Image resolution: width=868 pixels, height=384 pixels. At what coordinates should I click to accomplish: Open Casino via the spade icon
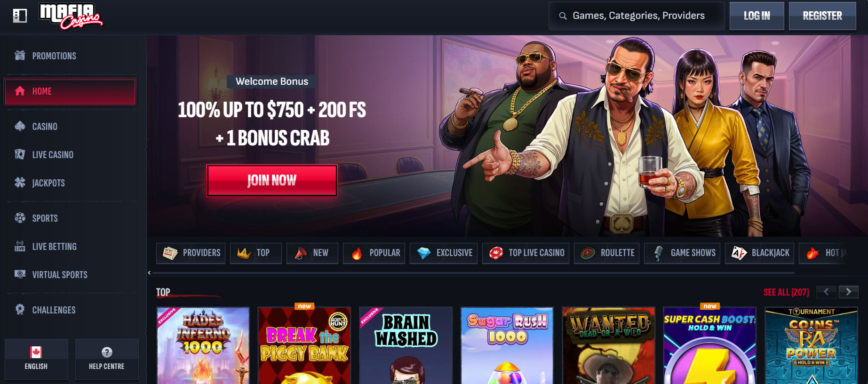(x=20, y=126)
